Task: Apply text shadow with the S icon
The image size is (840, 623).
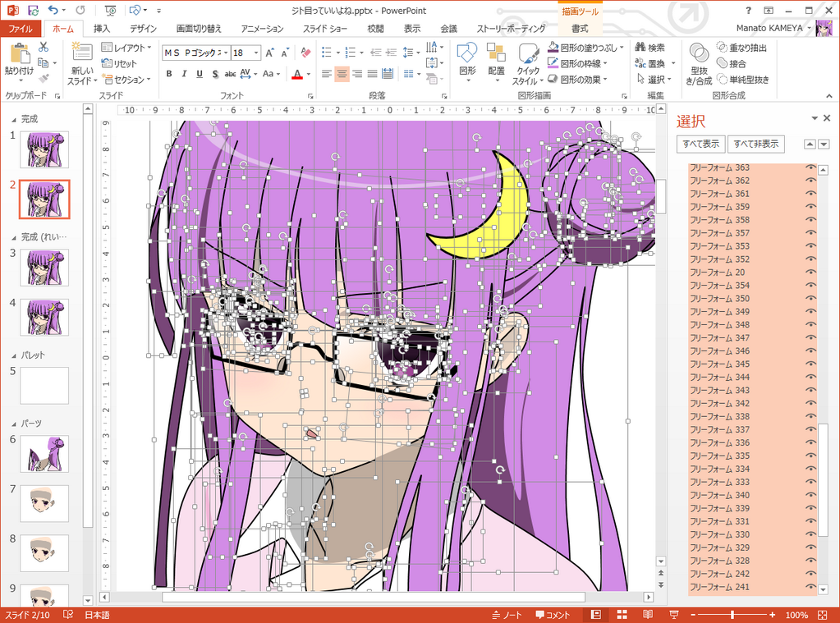Action: 215,74
